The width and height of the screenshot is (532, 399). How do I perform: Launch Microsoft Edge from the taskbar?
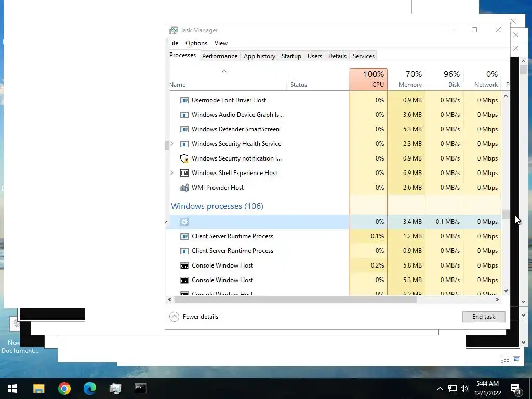pyautogui.click(x=89, y=389)
